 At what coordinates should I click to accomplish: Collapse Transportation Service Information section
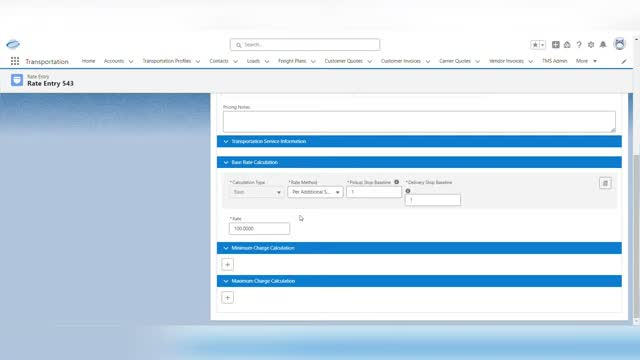tap(226, 142)
